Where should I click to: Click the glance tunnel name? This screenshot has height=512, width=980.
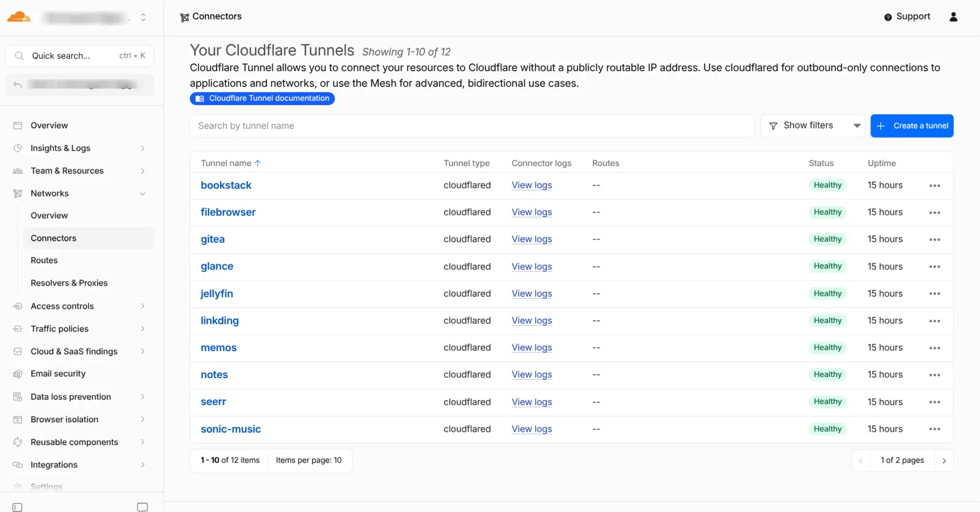pos(217,266)
